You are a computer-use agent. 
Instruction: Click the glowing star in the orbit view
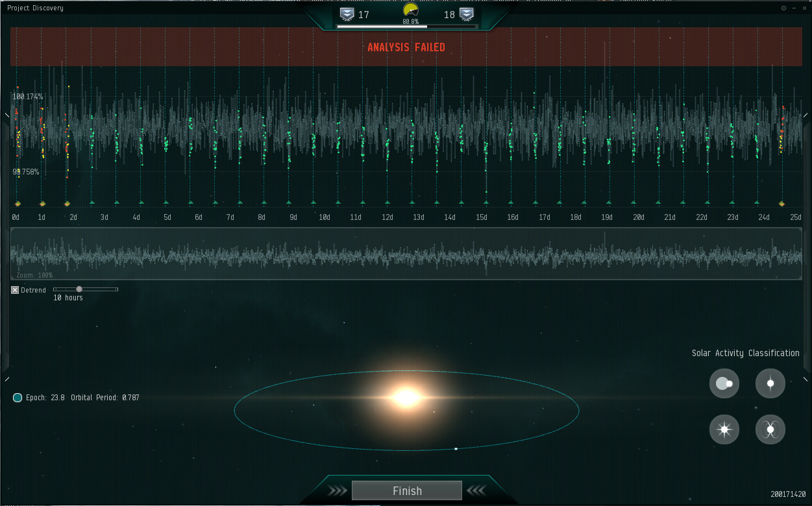tap(406, 397)
